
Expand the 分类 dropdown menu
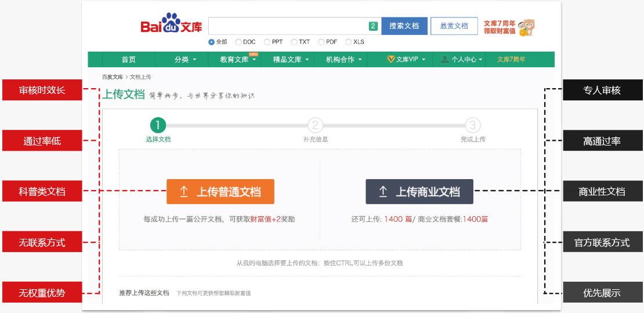point(185,59)
